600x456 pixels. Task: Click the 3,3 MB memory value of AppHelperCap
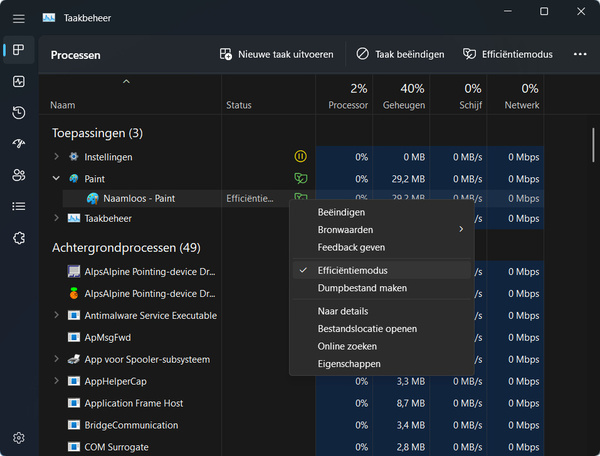pyautogui.click(x=411, y=381)
